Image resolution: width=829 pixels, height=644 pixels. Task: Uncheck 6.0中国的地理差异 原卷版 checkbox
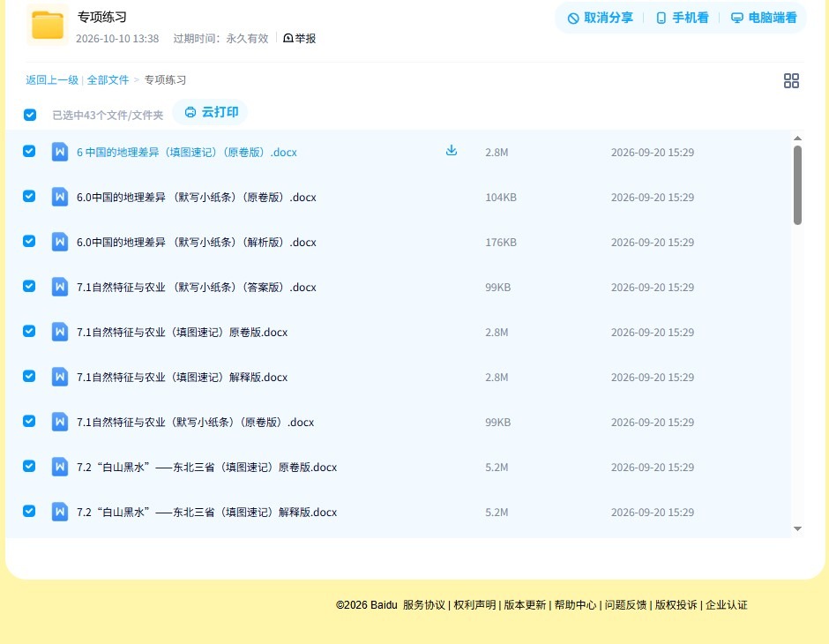(x=29, y=196)
